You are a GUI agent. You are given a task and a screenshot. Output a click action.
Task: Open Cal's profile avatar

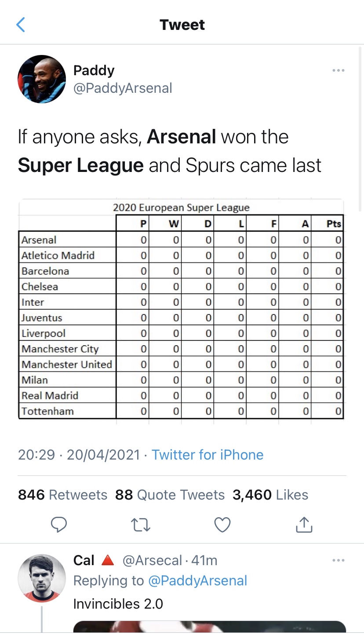pyautogui.click(x=42, y=578)
